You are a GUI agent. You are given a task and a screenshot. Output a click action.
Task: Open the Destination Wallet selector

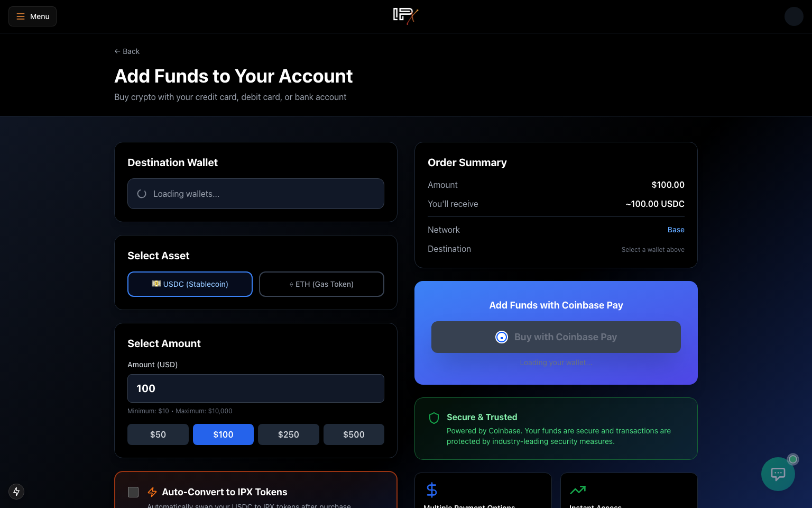click(256, 194)
